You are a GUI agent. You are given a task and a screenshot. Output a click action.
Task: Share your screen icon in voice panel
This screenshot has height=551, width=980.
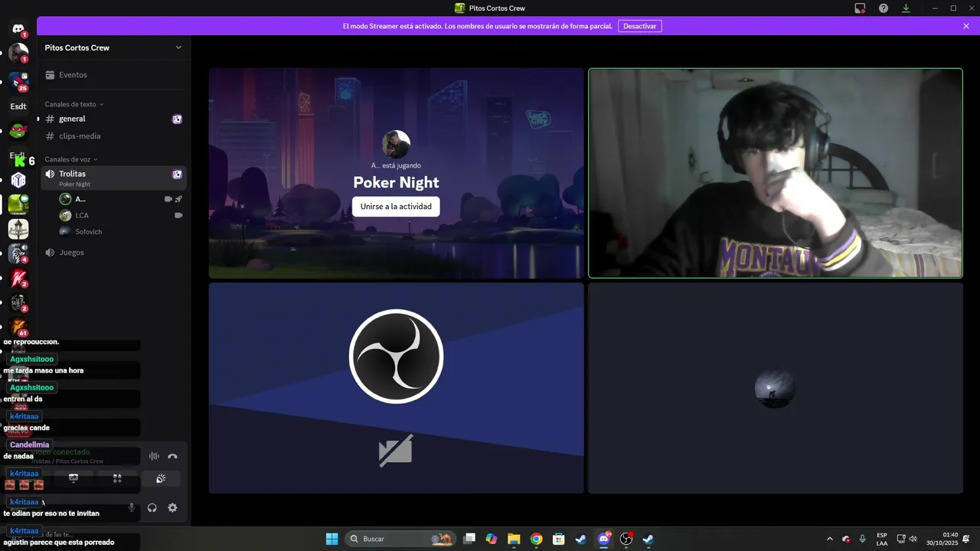73,478
